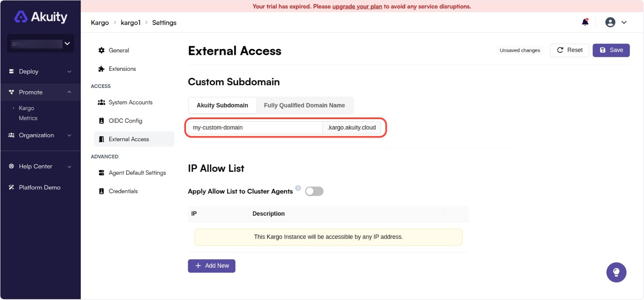Click the Akuity logo
Image resolution: width=644 pixels, height=300 pixels.
(x=40, y=16)
